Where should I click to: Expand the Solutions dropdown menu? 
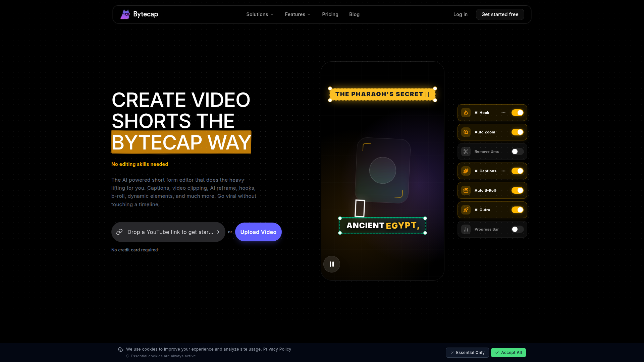pyautogui.click(x=260, y=14)
